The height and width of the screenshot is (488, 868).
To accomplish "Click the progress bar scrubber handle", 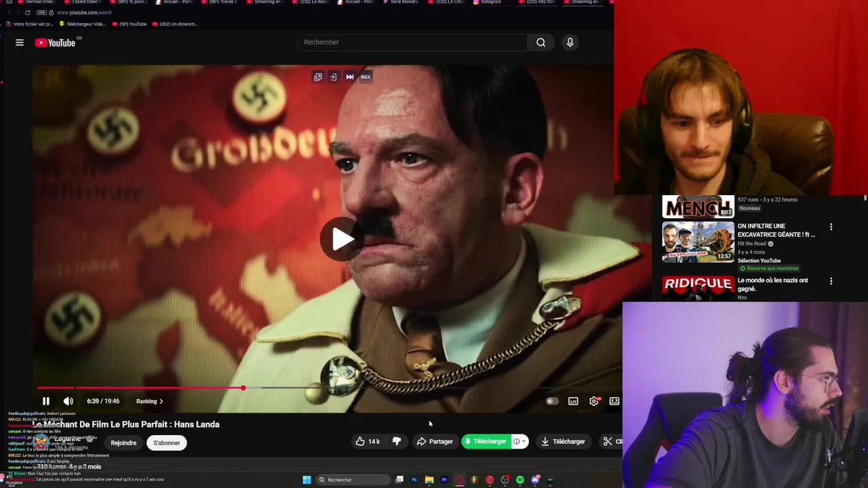I will coord(243,388).
